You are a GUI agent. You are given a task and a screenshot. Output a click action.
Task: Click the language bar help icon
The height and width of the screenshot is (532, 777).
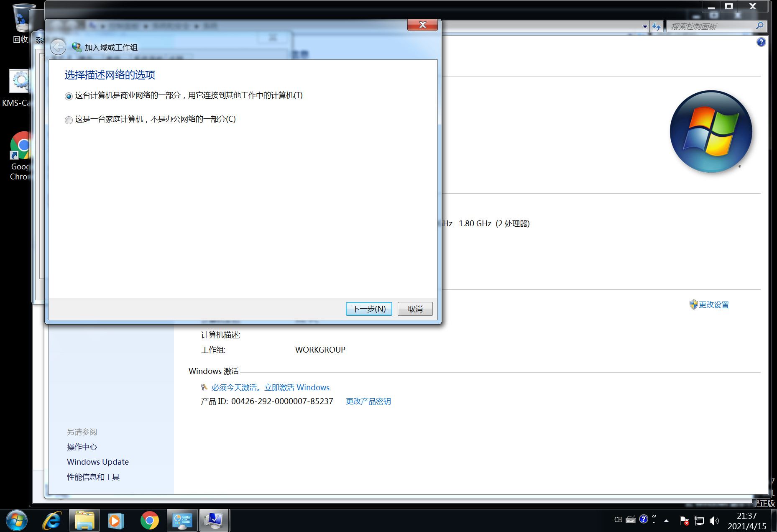644,519
